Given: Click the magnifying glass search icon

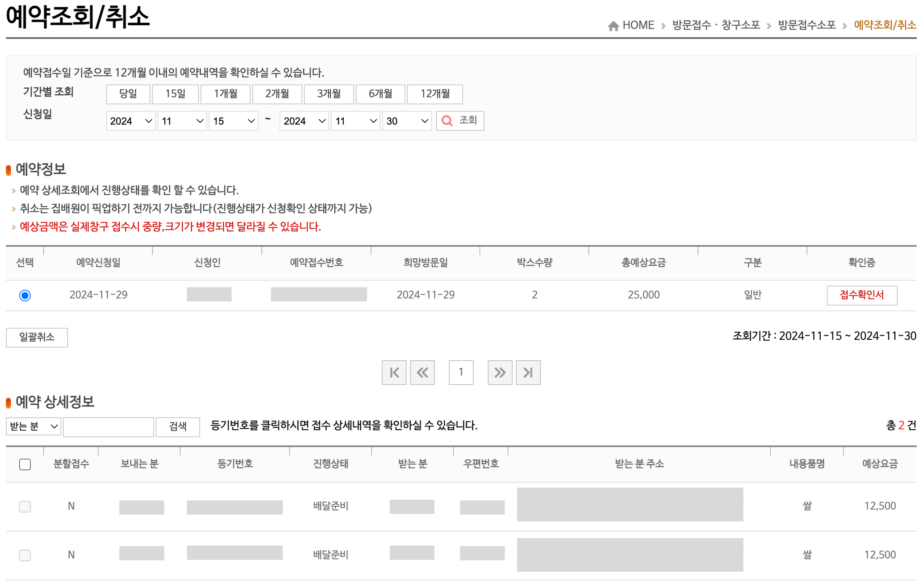Looking at the screenshot, I should click(447, 121).
